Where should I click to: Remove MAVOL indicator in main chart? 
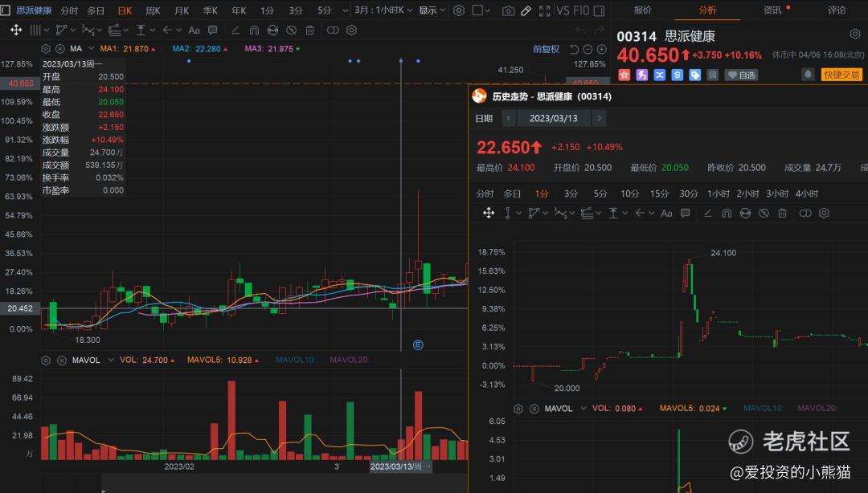coord(61,361)
